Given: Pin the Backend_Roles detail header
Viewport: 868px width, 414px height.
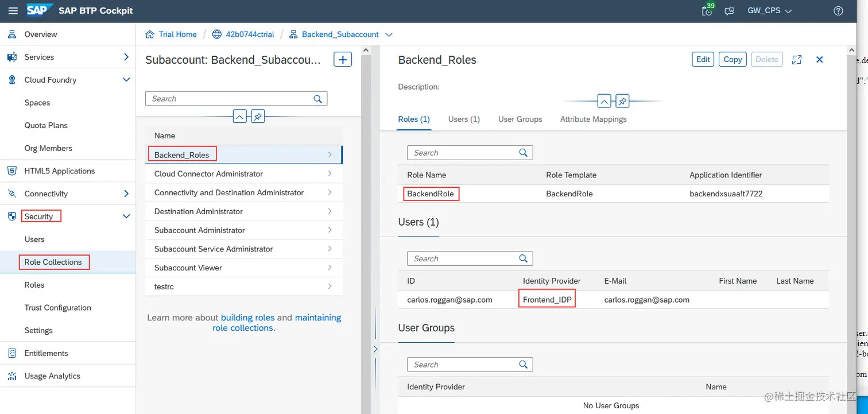Looking at the screenshot, I should (x=622, y=102).
